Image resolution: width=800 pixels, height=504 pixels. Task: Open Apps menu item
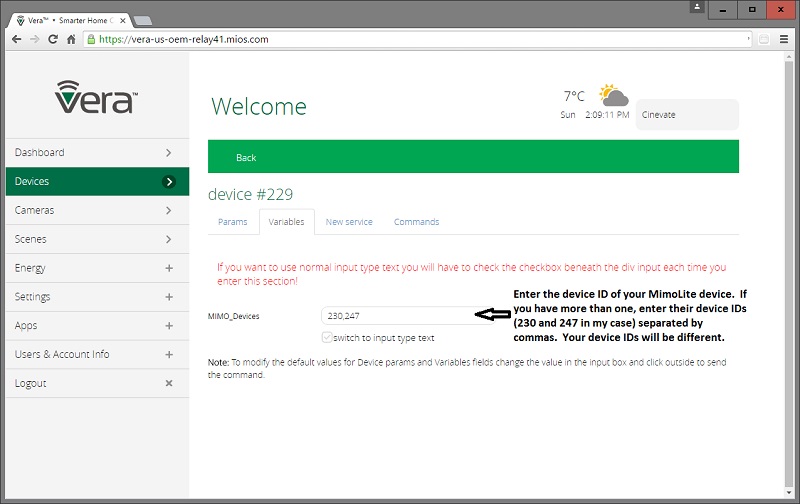[x=97, y=325]
